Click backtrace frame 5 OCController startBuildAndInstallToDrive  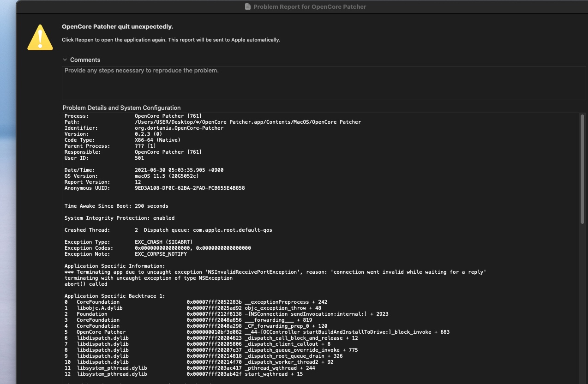point(257,332)
